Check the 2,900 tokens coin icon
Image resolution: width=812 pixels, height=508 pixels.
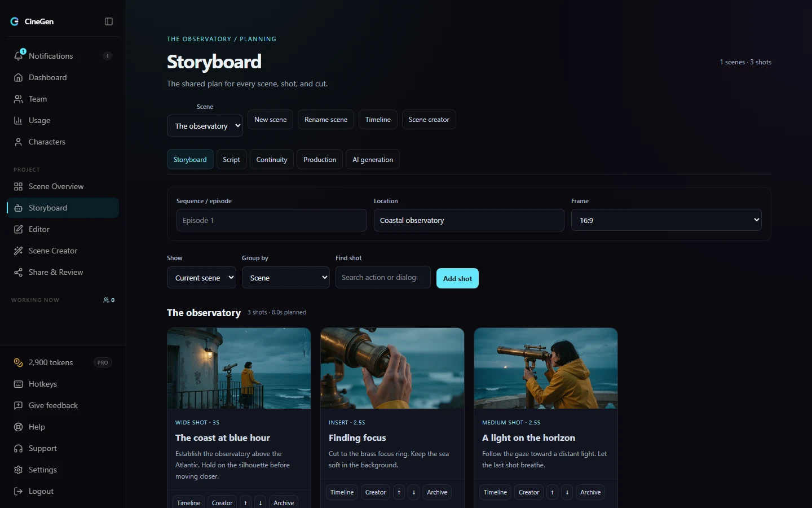click(18, 362)
